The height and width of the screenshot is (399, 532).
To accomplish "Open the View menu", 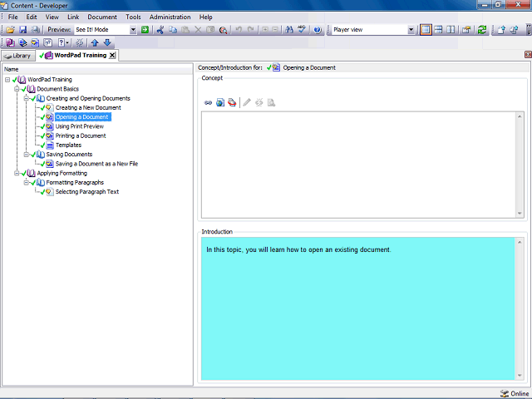I will (x=52, y=17).
